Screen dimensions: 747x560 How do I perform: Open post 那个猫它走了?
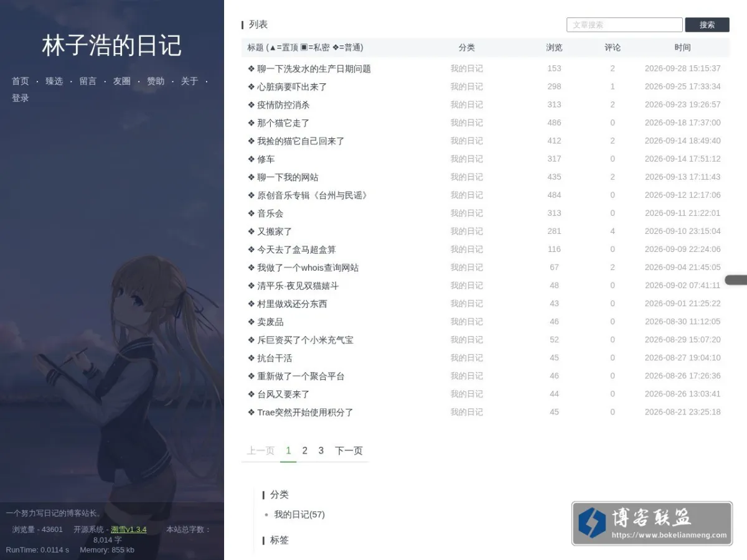point(283,123)
